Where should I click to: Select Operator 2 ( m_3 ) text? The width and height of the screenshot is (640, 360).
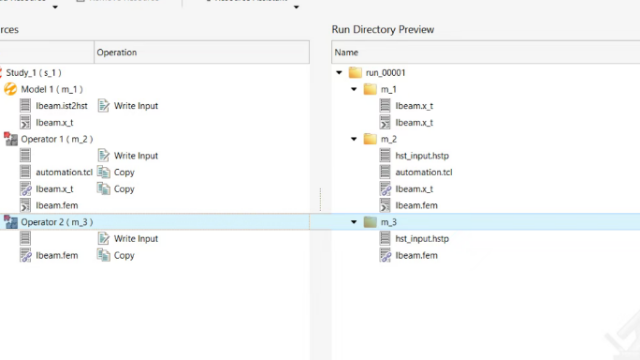pos(57,222)
